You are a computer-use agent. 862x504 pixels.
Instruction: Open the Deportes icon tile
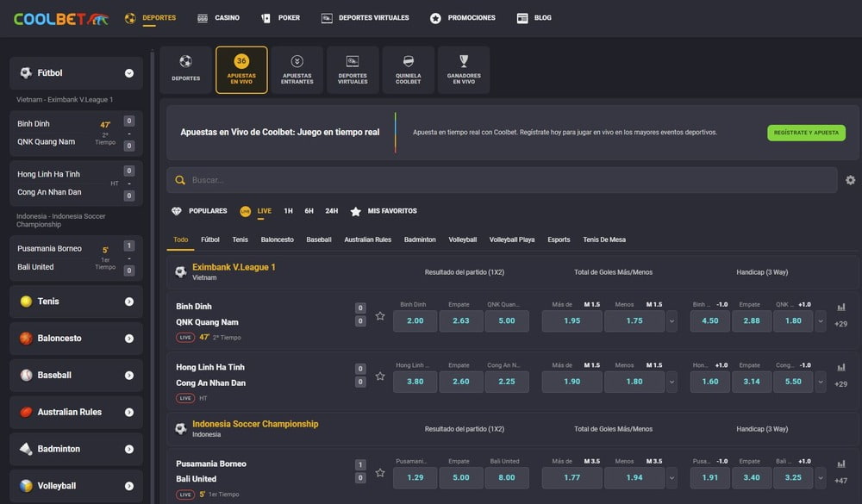[x=186, y=70]
